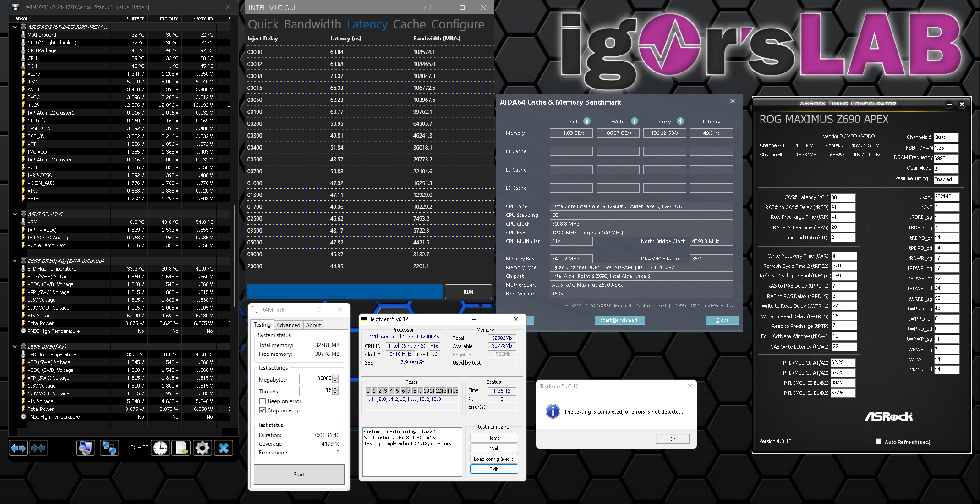980x504 pixels.
Task: Click OK in TestMem5 completion dialog
Action: [x=673, y=439]
